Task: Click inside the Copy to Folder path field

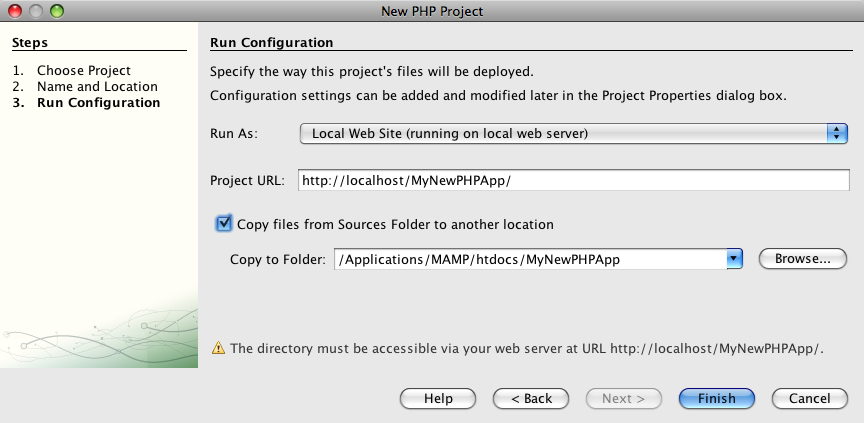Action: click(530, 259)
